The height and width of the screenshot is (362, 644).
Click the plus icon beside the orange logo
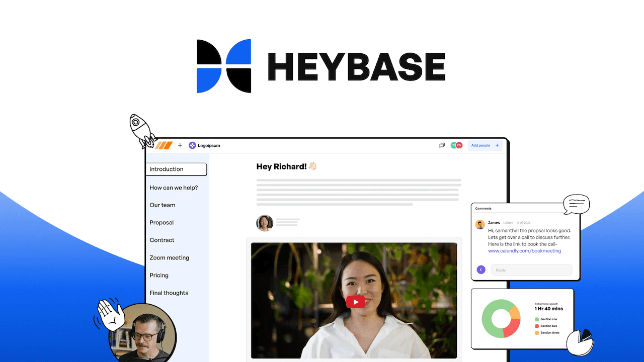180,145
